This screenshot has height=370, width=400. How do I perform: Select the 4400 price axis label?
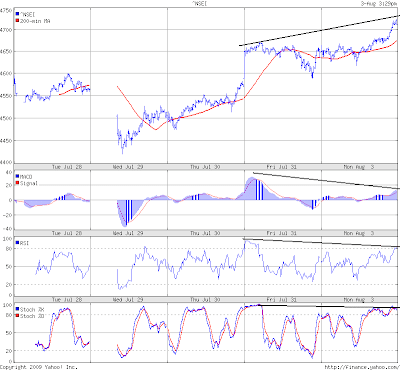click(x=6, y=162)
